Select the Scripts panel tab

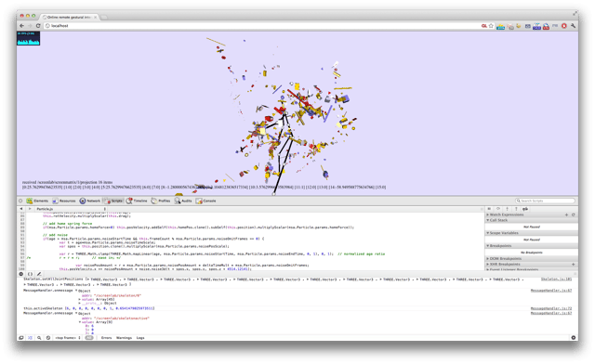[112, 201]
